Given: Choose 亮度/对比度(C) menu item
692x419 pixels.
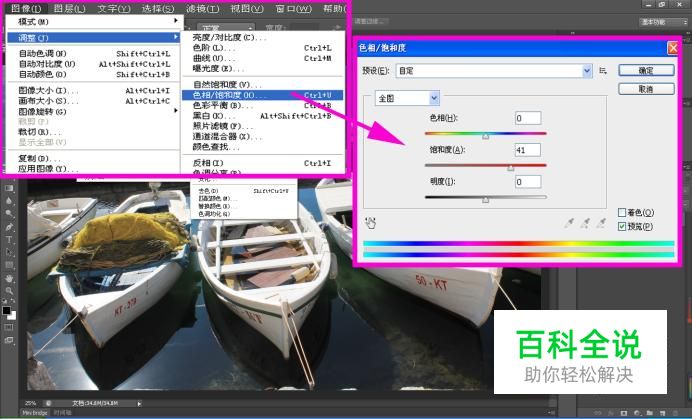Looking at the screenshot, I should click(263, 38).
